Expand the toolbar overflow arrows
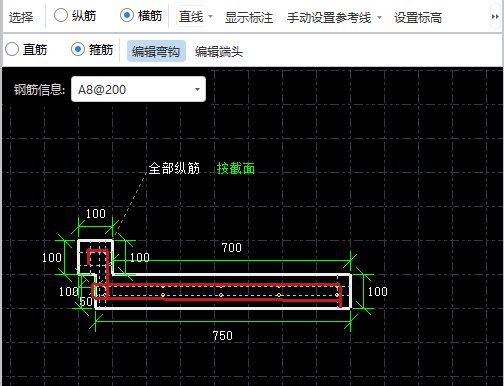504x386 pixels. coord(495,17)
